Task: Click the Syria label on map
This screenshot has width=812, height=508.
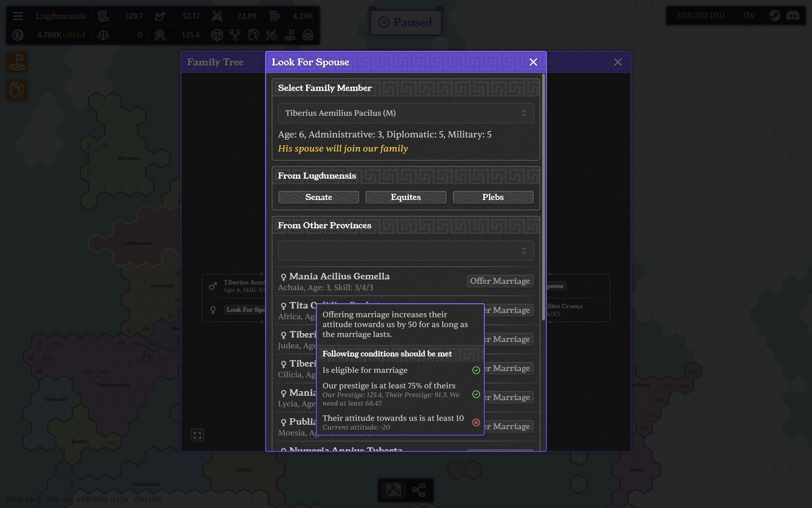Action: 636,470
